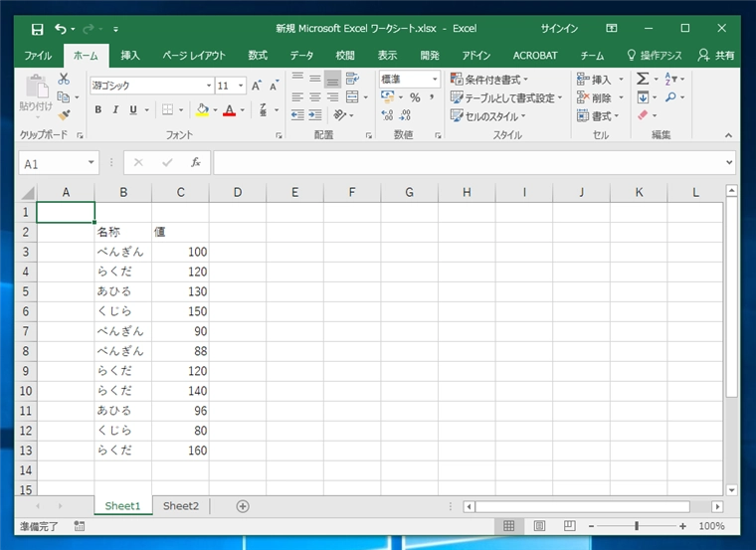Toggle italic formatting
The height and width of the screenshot is (550, 756).
point(115,110)
